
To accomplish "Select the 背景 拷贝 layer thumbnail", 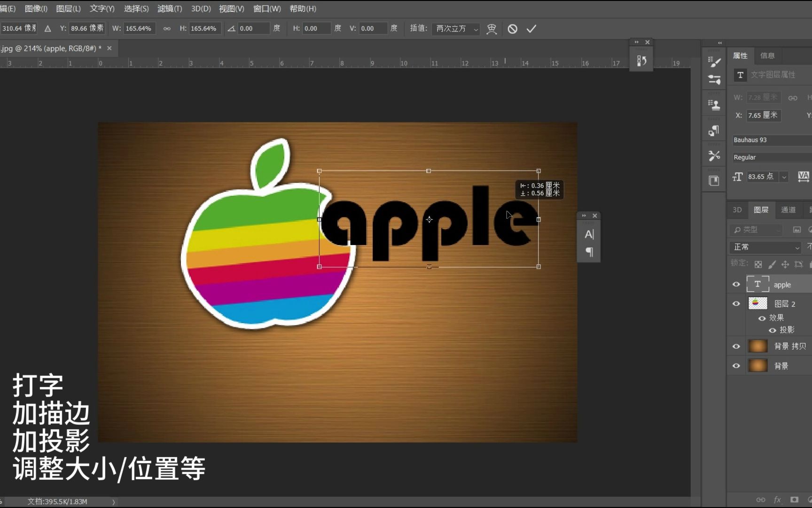I will point(757,346).
